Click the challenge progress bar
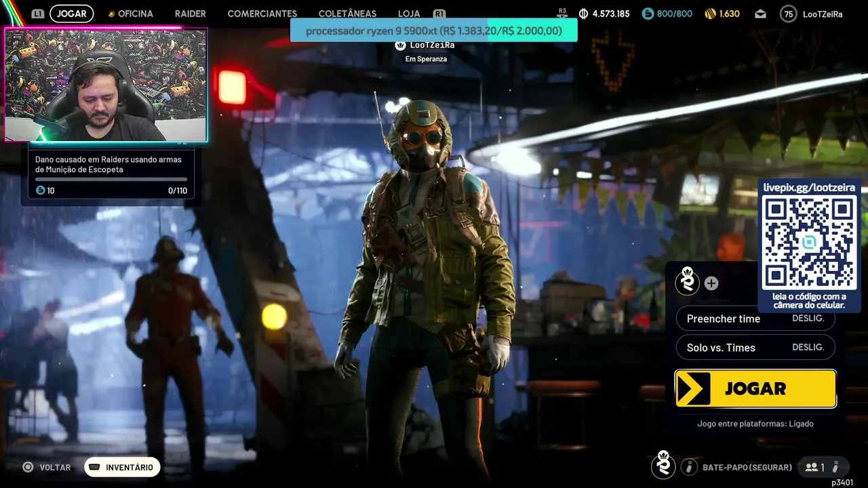868x488 pixels. tap(111, 180)
